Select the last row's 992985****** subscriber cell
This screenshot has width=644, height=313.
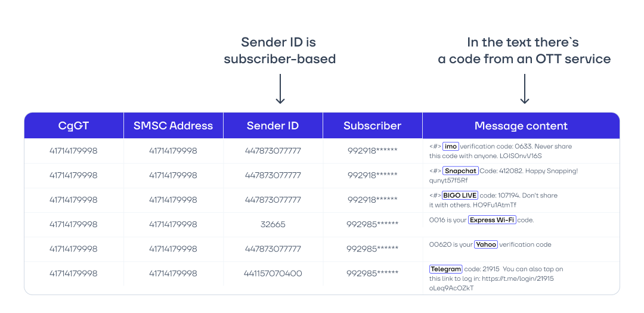point(372,274)
